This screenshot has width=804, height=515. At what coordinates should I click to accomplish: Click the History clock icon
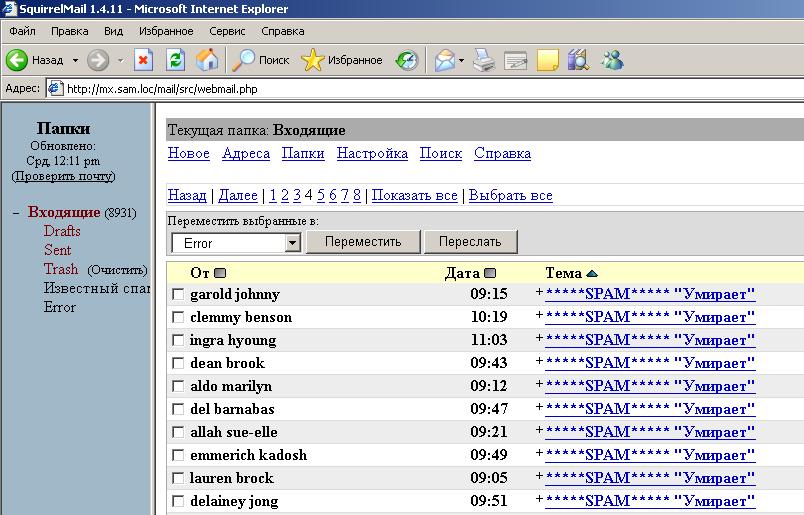pyautogui.click(x=407, y=61)
